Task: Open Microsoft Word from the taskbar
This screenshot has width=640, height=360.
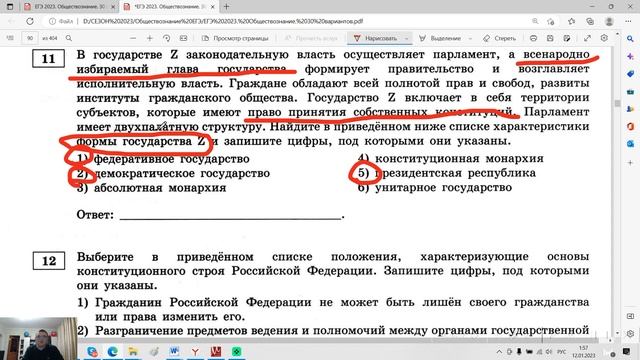Action: [x=174, y=351]
